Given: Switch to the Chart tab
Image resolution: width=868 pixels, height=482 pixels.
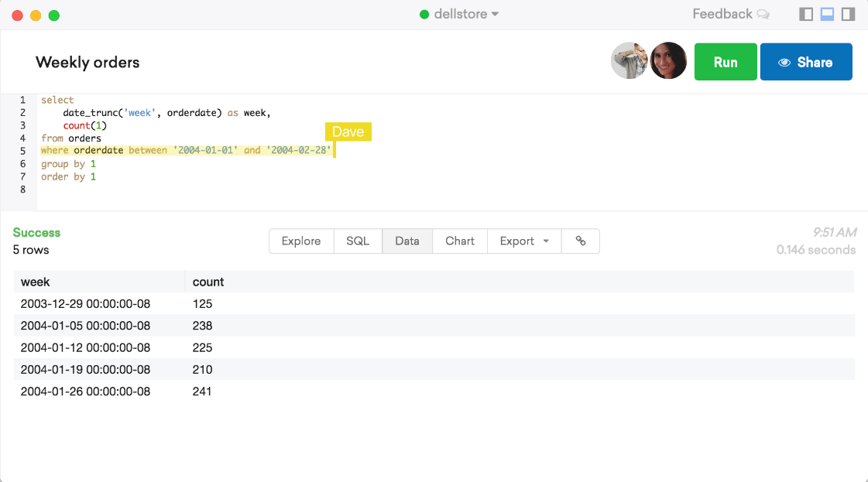Looking at the screenshot, I should pos(460,241).
